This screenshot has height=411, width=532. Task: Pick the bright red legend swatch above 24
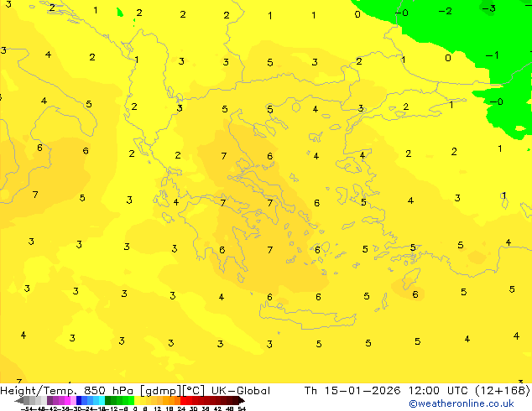tap(184, 401)
